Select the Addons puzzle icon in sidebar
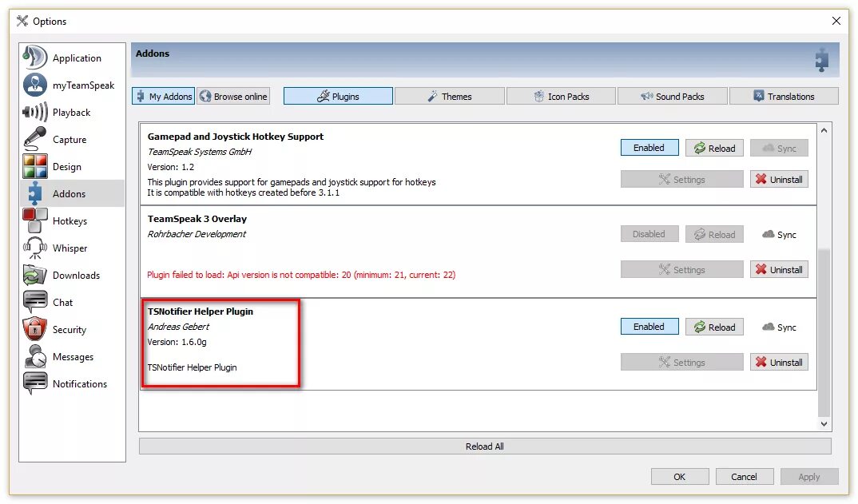This screenshot has width=858, height=504. 34,194
